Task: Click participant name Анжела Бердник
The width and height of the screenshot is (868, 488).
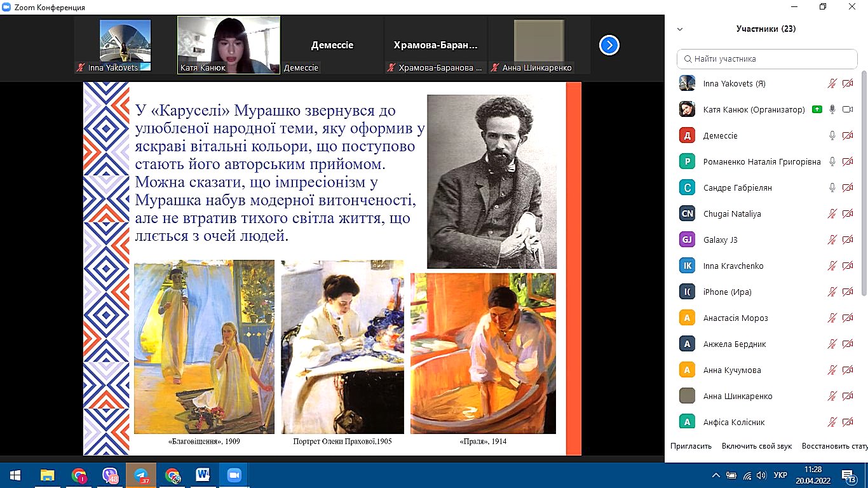Action: (x=735, y=344)
